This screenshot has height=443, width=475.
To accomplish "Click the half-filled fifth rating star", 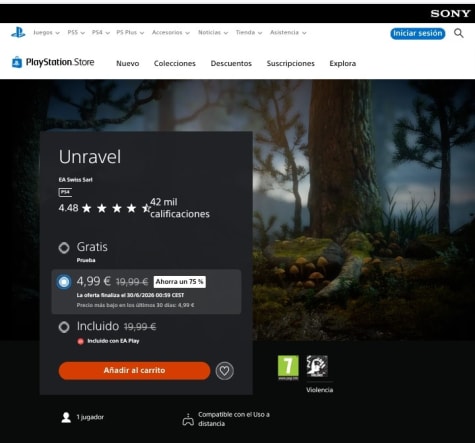I will tap(146, 208).
